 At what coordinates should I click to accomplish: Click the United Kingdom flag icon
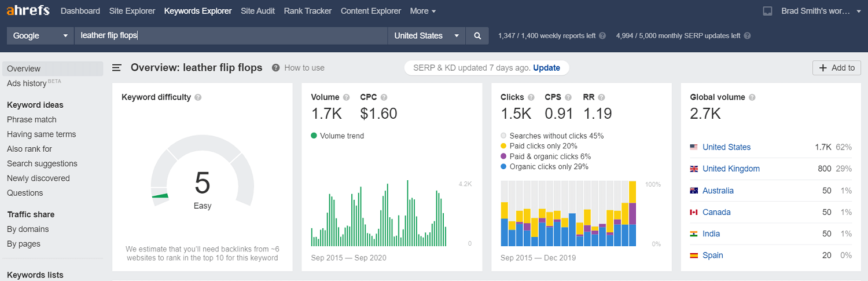(694, 169)
